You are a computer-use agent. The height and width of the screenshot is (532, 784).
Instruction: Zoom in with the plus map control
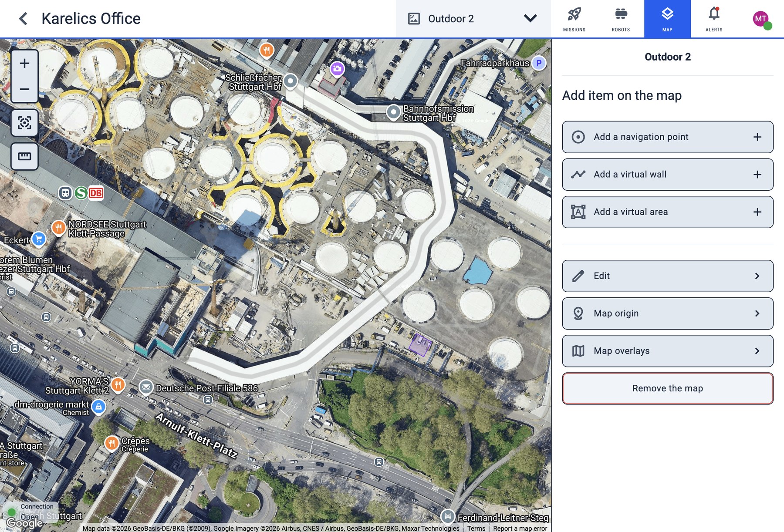tap(24, 64)
